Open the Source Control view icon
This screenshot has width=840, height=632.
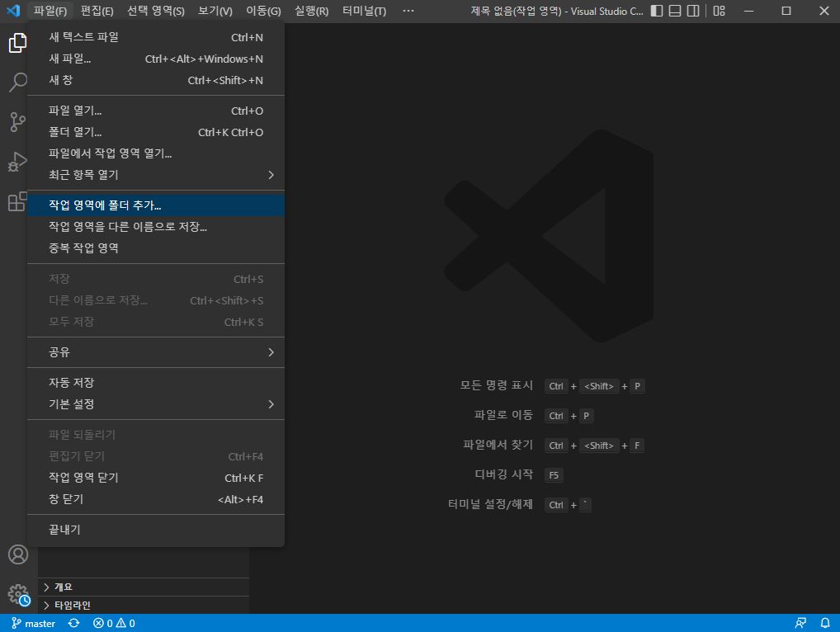17,122
